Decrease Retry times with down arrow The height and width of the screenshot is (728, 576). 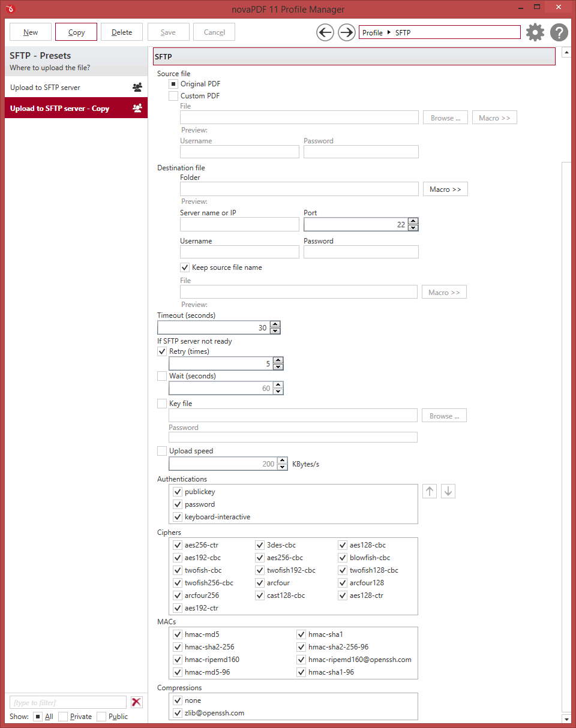click(x=278, y=367)
